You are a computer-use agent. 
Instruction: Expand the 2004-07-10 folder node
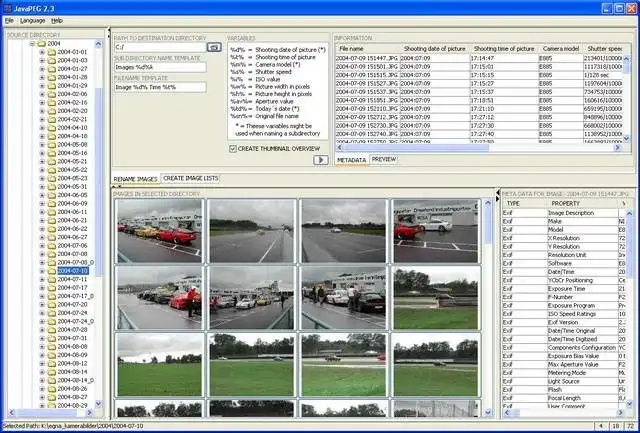click(42, 271)
